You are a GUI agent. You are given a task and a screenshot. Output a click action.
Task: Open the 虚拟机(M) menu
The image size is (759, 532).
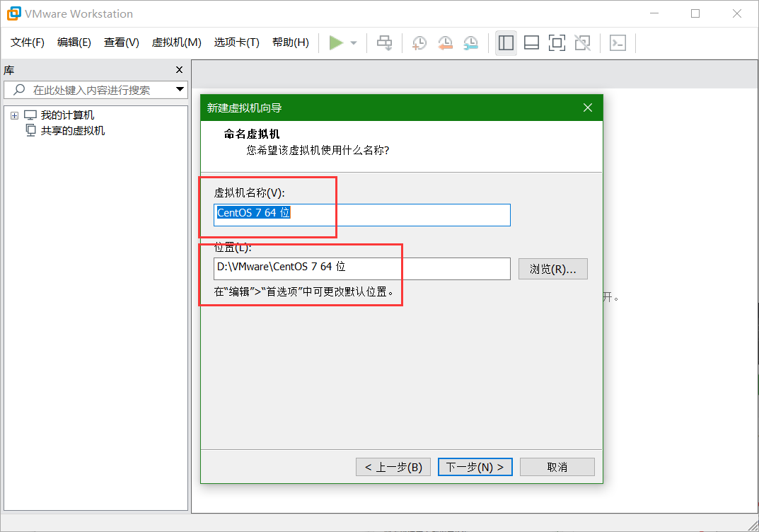coord(176,42)
